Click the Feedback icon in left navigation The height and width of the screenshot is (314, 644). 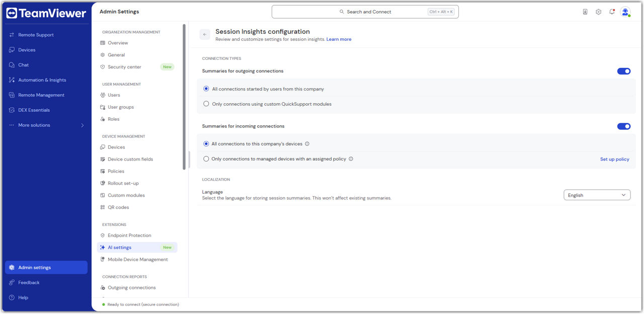[12, 283]
